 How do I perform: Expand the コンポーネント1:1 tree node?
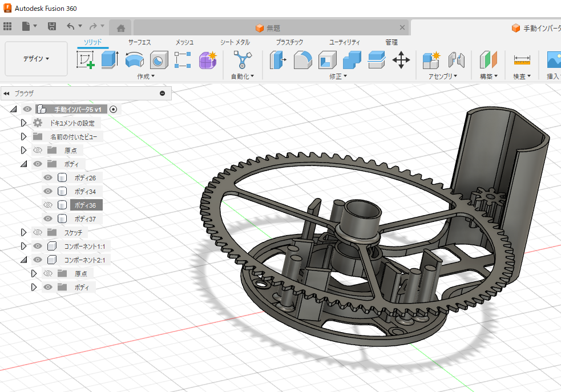pyautogui.click(x=23, y=246)
